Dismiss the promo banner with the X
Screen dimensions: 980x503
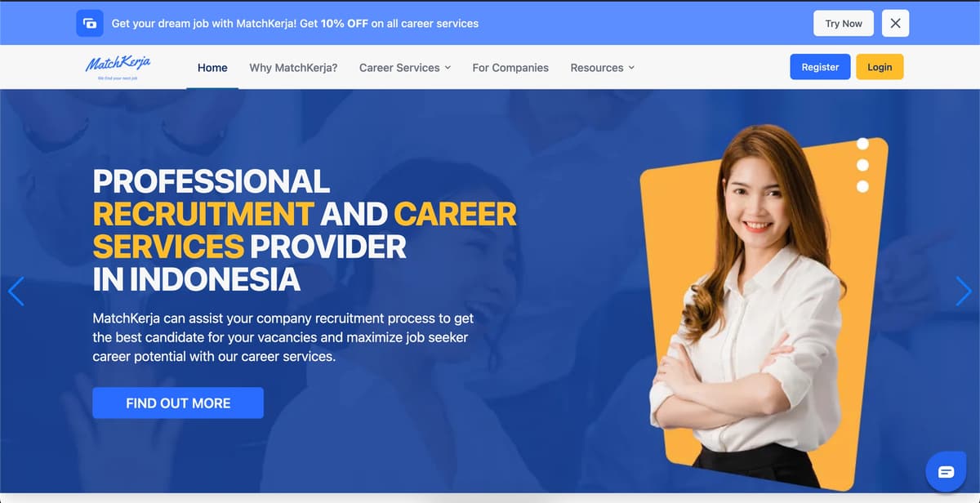[x=895, y=23]
